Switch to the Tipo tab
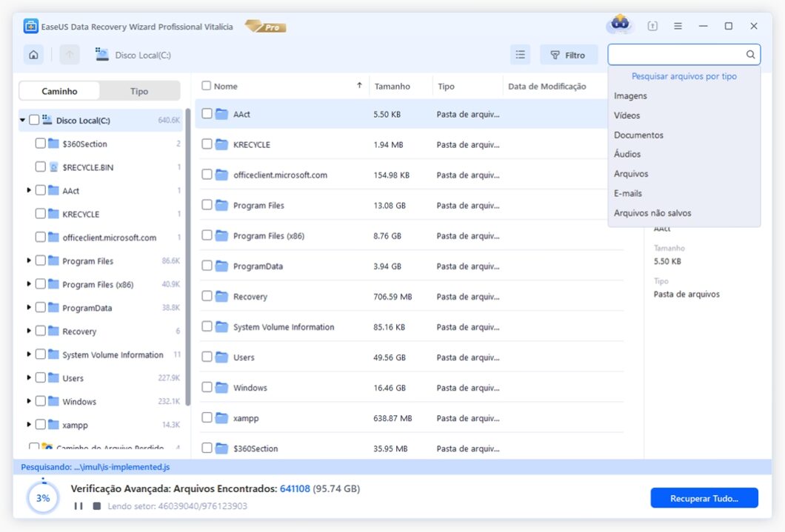 coord(139,91)
